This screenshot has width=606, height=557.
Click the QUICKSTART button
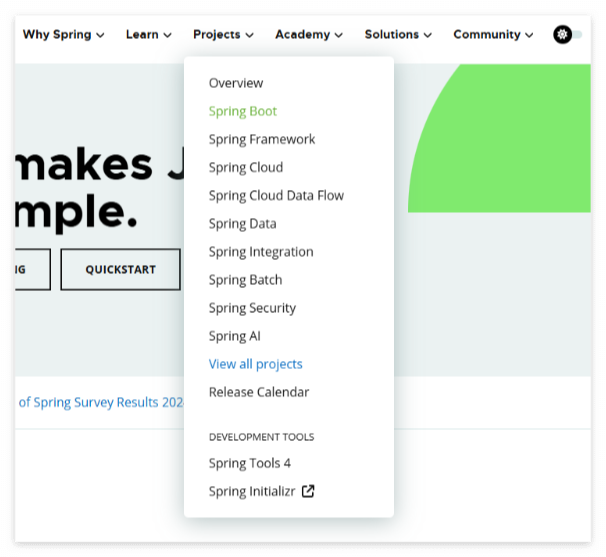tap(121, 269)
